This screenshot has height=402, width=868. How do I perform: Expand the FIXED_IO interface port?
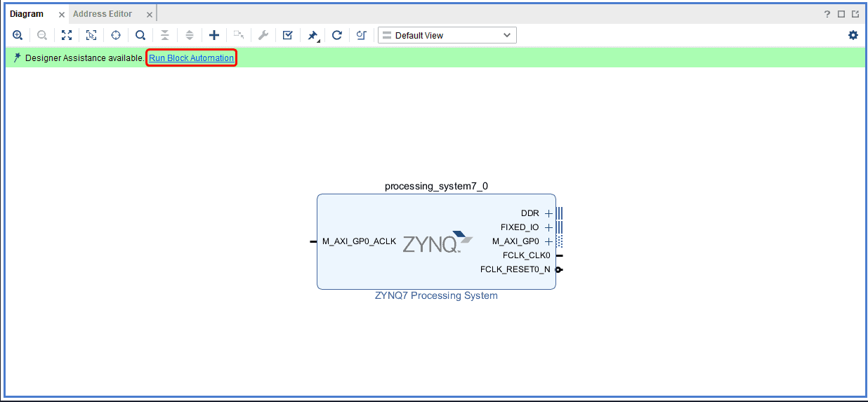548,227
